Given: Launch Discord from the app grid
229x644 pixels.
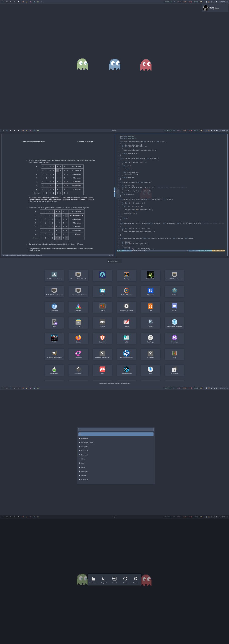Looking at the screenshot, I should click(174, 307).
